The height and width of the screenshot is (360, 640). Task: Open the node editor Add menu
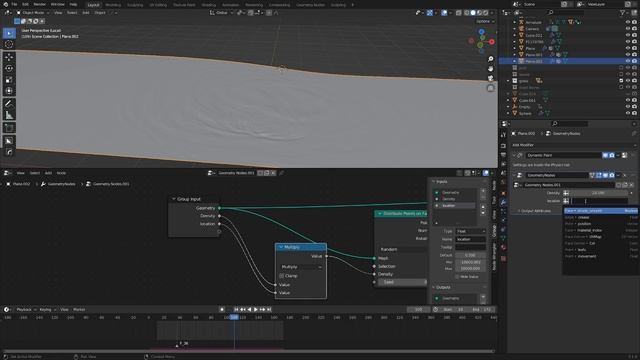pyautogui.click(x=48, y=173)
